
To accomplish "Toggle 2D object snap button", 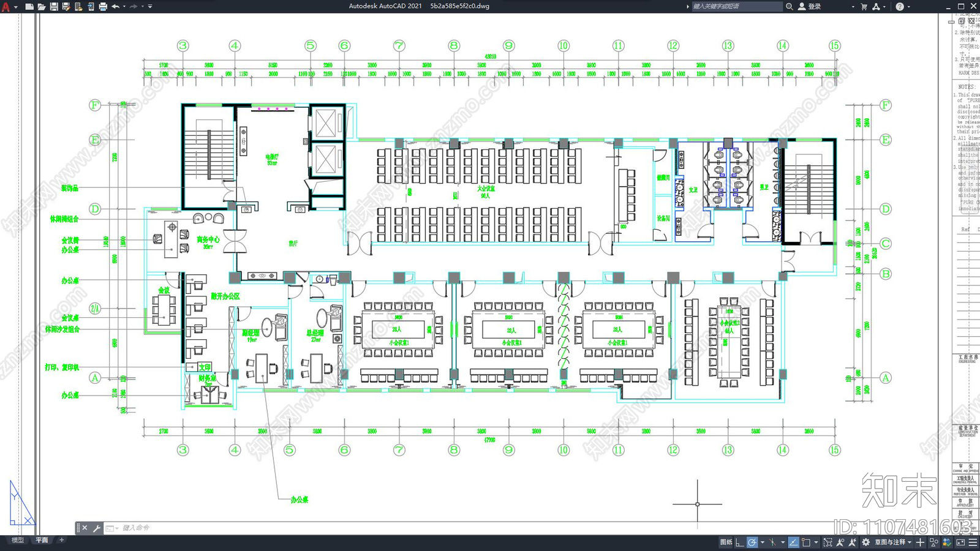I will click(x=806, y=542).
